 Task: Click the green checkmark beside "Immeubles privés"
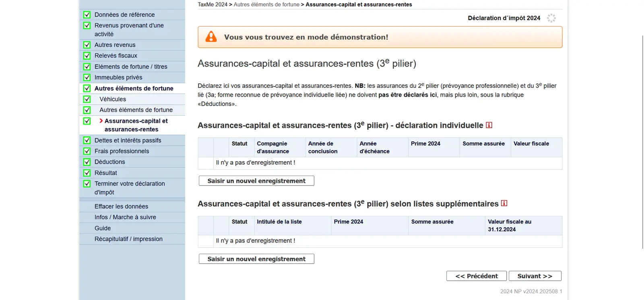pos(87,77)
